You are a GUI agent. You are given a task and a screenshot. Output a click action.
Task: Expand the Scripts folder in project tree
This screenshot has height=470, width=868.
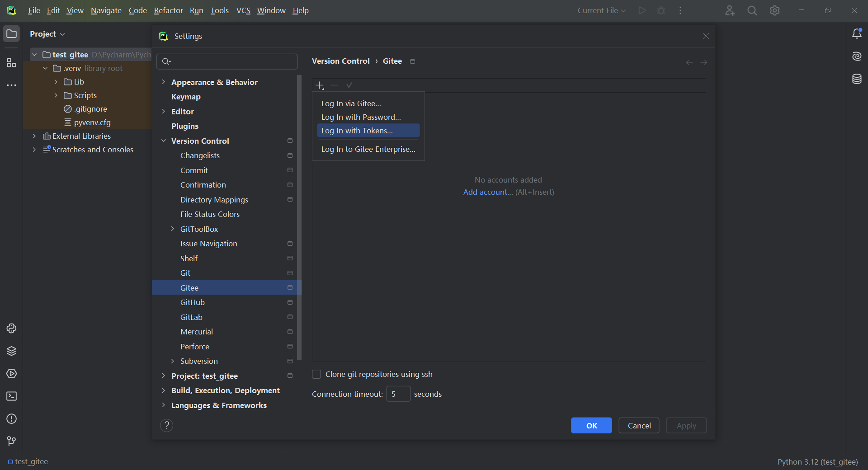coord(56,95)
